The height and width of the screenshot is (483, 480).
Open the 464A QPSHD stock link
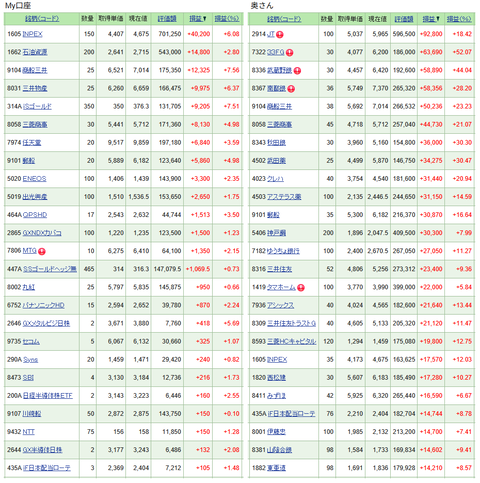tap(35, 215)
